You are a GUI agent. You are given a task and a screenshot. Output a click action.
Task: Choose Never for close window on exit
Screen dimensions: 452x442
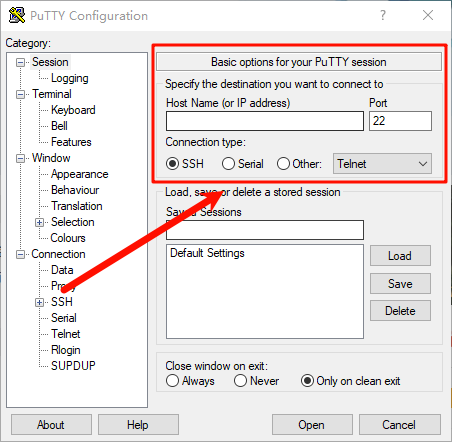240,381
